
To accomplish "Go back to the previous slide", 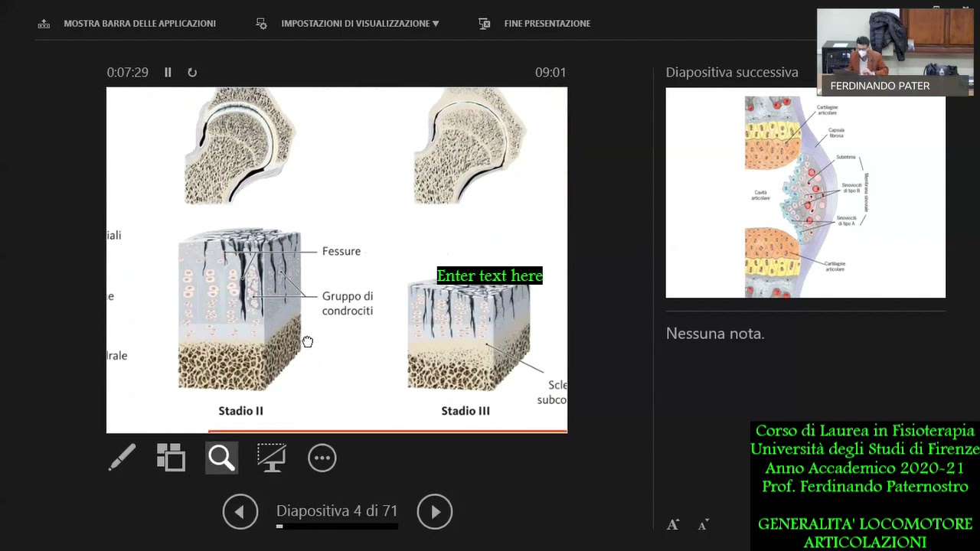I will 240,511.
